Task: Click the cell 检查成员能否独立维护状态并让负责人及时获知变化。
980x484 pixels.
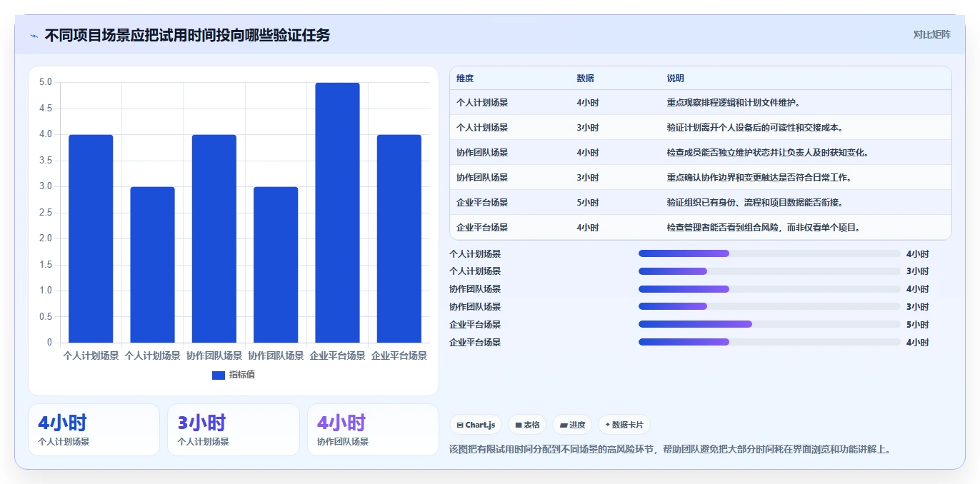Action: click(768, 153)
